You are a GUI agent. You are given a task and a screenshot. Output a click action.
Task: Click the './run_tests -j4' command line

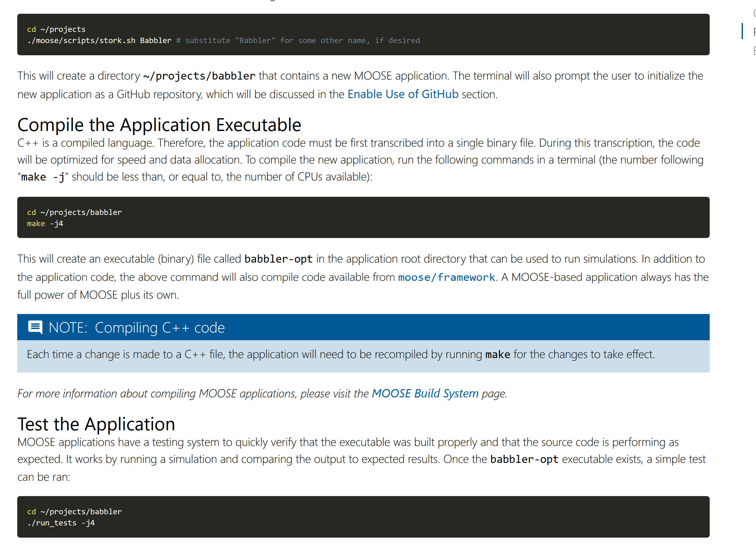pos(61,523)
